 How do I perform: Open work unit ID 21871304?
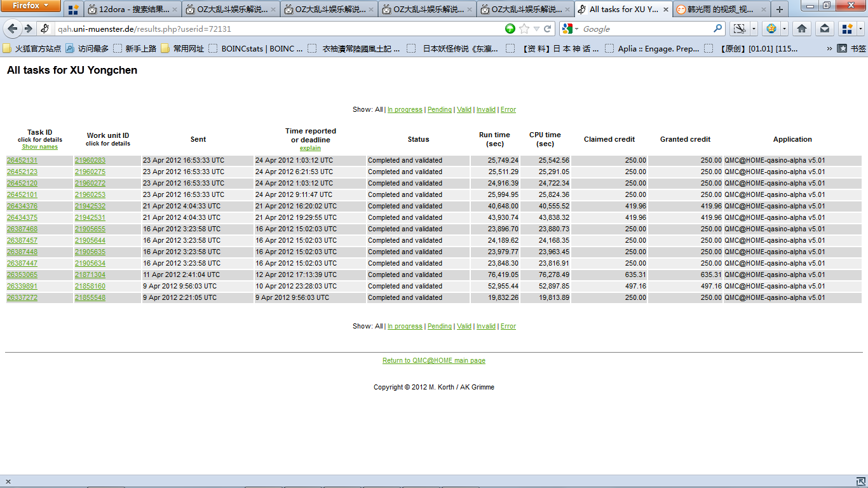coord(90,274)
